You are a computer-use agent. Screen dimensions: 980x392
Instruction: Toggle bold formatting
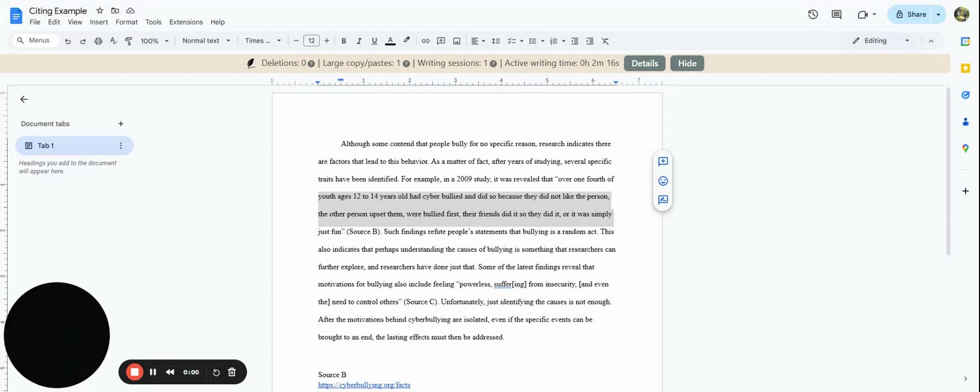coord(344,41)
